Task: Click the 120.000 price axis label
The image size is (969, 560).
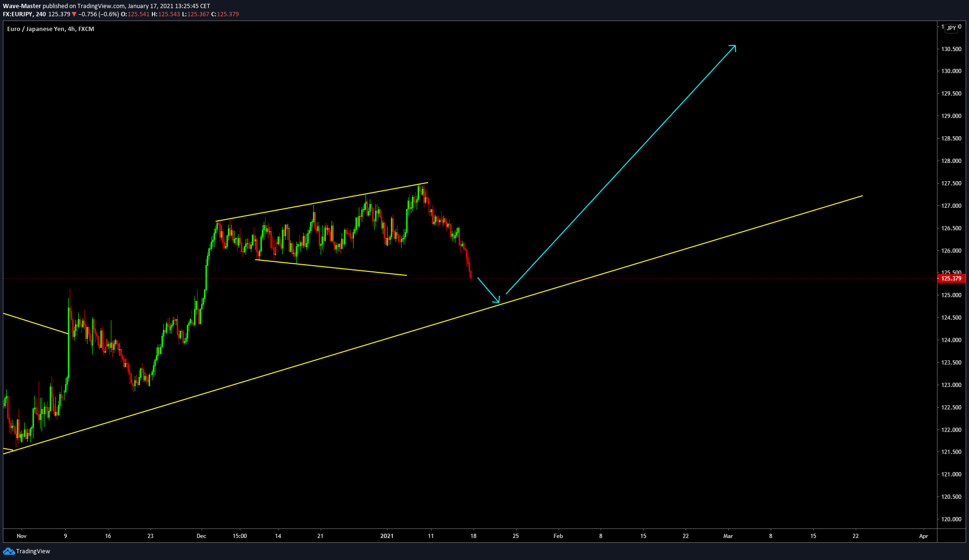Action: [x=951, y=519]
